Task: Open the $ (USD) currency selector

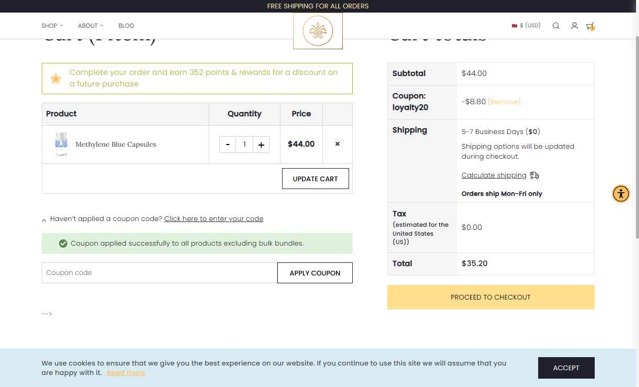Action: click(x=526, y=25)
